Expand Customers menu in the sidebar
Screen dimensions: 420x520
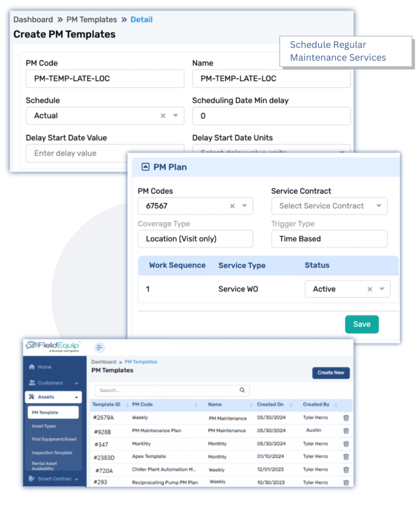pyautogui.click(x=53, y=383)
